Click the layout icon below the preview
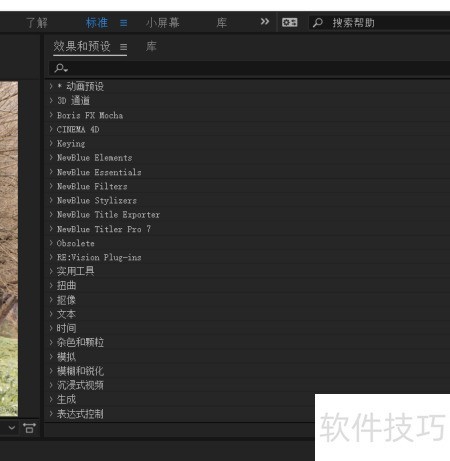 tap(29, 428)
